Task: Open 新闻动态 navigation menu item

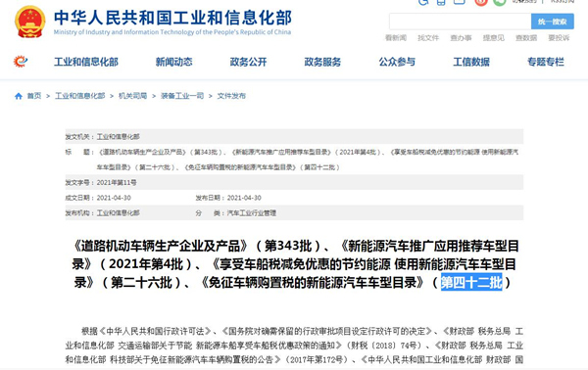Action: [174, 62]
